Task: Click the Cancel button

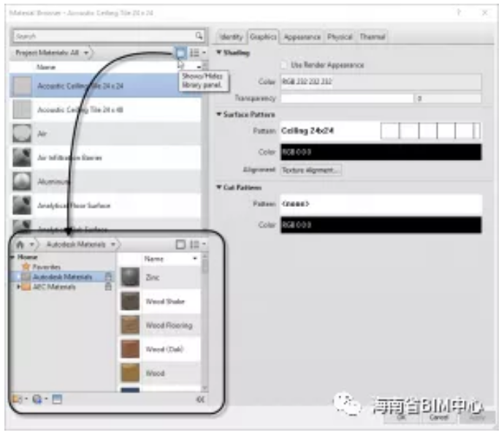Action: 439,417
